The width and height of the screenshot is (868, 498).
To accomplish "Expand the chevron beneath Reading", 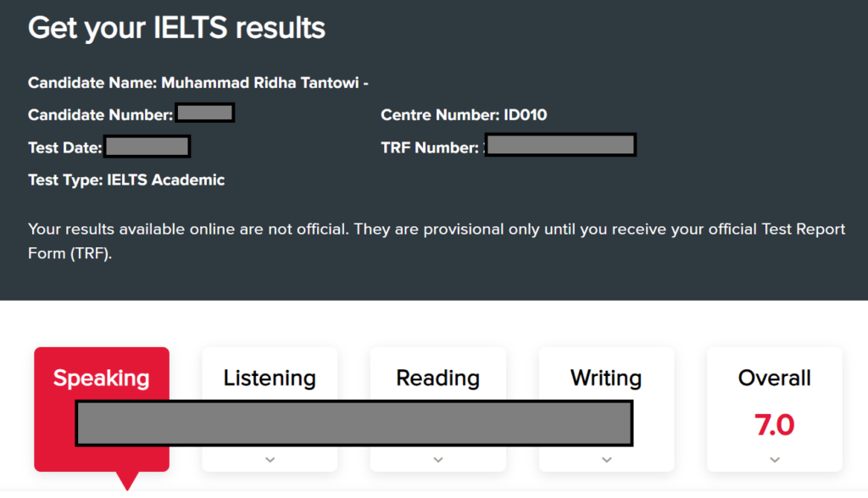I will tap(437, 460).
